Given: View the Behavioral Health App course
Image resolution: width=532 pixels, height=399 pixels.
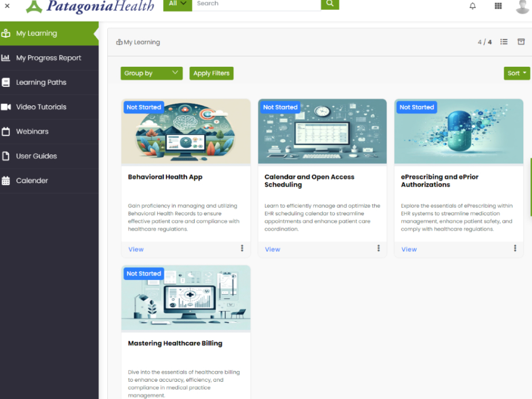Looking at the screenshot, I should pyautogui.click(x=135, y=249).
